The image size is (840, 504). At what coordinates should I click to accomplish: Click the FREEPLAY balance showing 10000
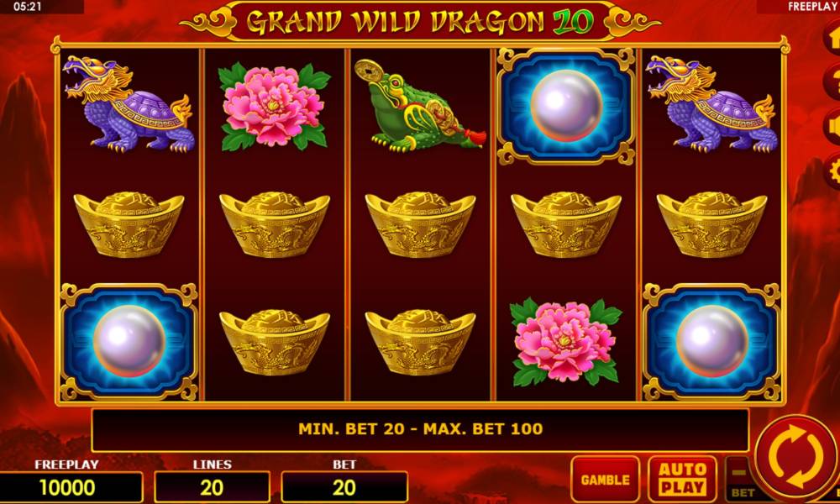(67, 487)
